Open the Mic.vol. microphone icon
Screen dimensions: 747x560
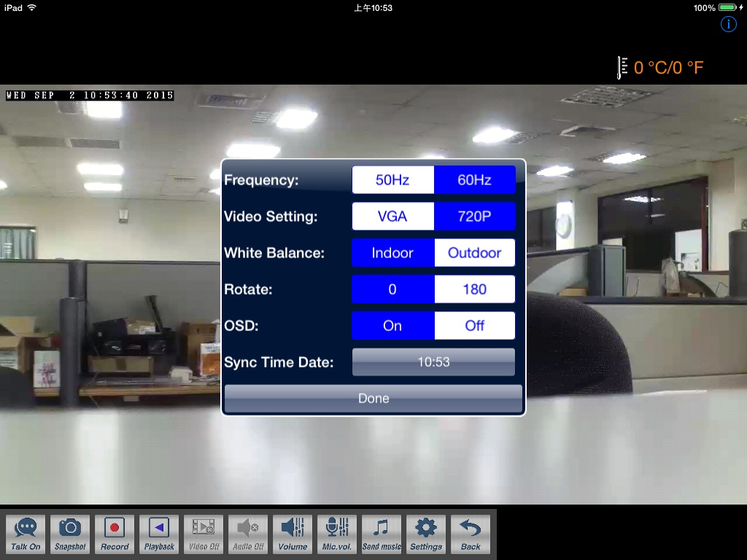[337, 534]
